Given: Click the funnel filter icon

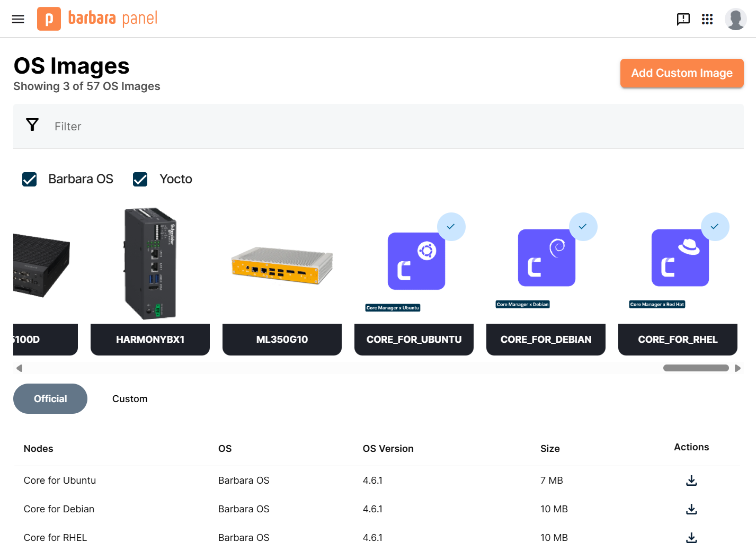Looking at the screenshot, I should coord(32,125).
